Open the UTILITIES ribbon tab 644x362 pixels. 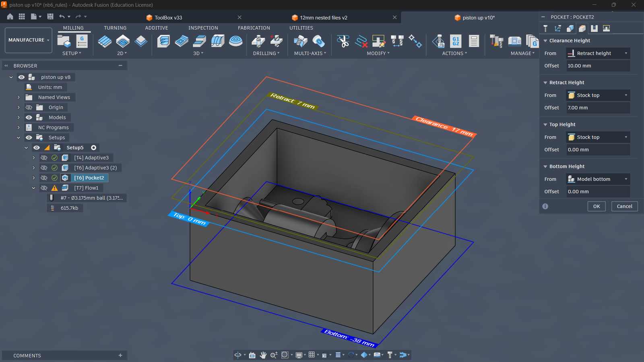pyautogui.click(x=301, y=28)
